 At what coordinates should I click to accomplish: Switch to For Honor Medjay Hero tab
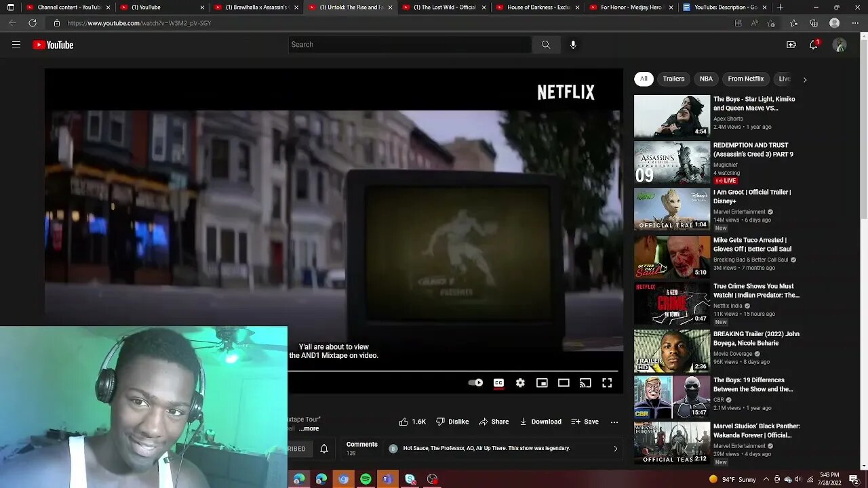[x=633, y=7]
